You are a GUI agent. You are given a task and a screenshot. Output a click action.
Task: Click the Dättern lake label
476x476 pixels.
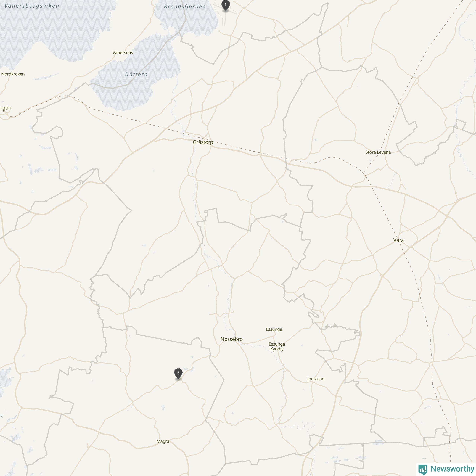tap(136, 74)
